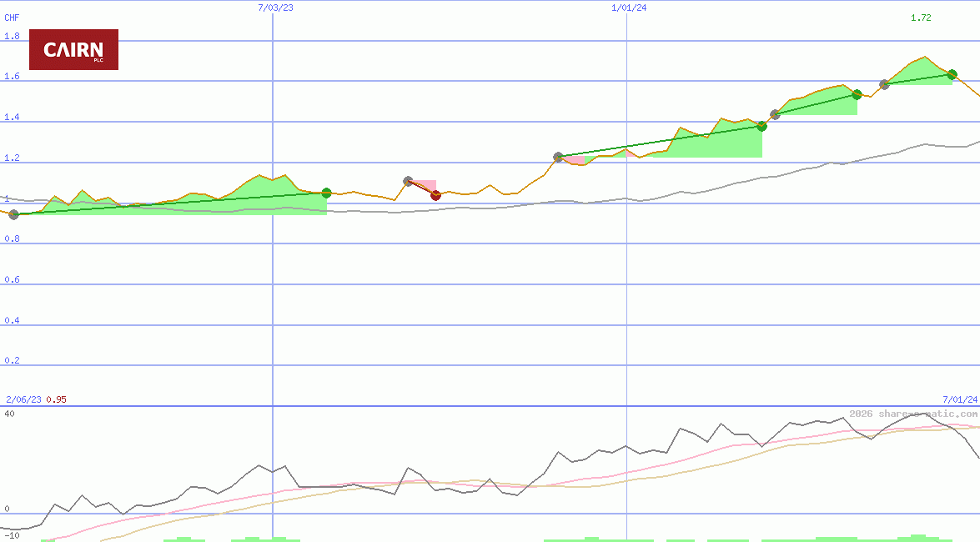This screenshot has height=542, width=980.
Task: Click the CAIRN PLC logo
Action: pyautogui.click(x=73, y=50)
